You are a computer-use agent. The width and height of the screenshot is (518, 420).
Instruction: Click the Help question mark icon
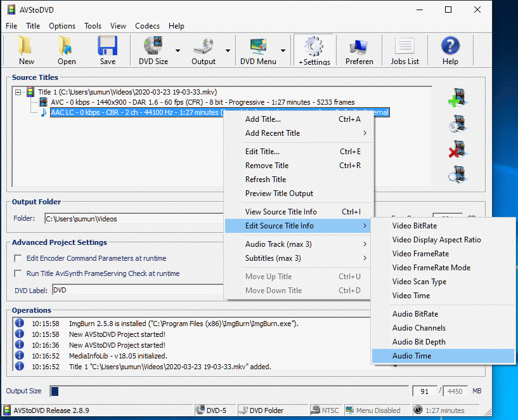click(450, 50)
